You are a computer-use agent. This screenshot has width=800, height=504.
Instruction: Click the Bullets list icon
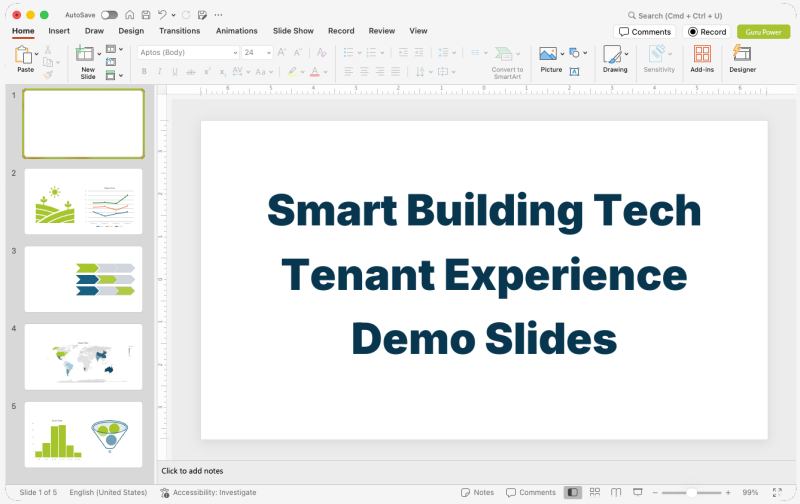coord(348,52)
